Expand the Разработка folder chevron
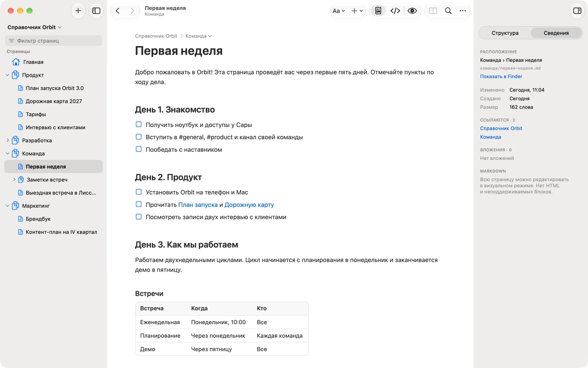This screenshot has height=368, width=588. pyautogui.click(x=7, y=140)
